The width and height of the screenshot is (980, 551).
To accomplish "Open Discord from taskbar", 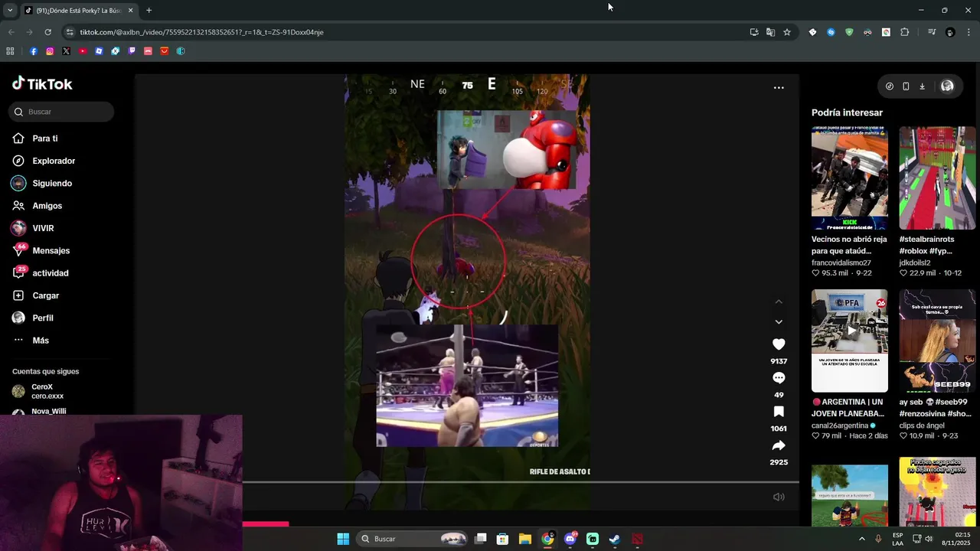I will coord(570,539).
